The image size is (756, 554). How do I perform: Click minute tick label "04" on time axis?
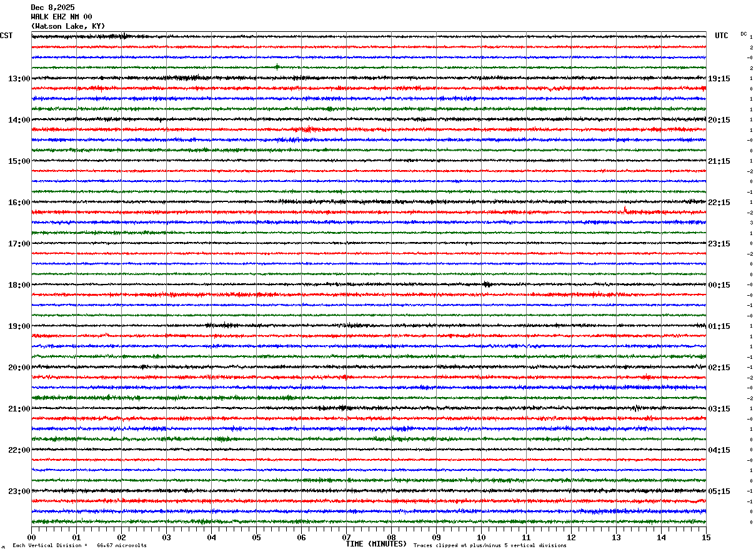click(211, 537)
